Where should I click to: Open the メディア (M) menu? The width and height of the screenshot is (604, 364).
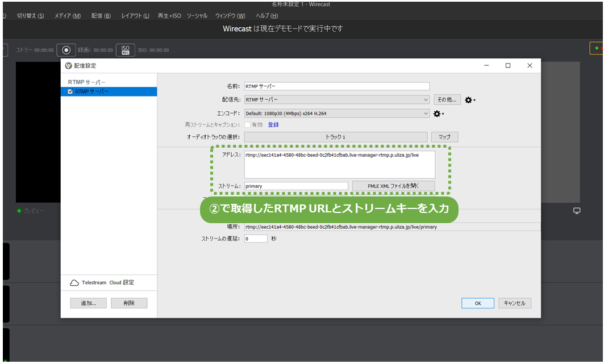pyautogui.click(x=68, y=16)
